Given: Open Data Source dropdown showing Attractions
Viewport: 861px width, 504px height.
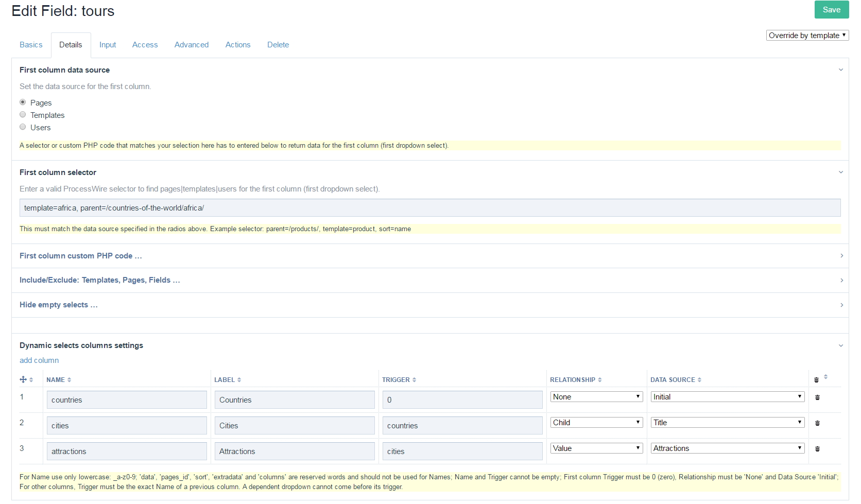Looking at the screenshot, I should point(728,448).
